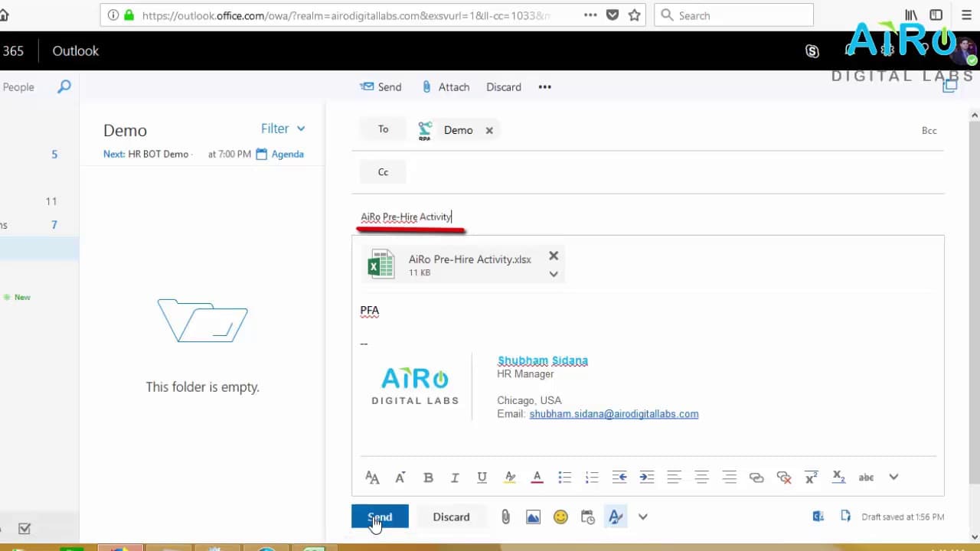Toggle bulleted list
This screenshot has width=980, height=551.
pos(565,478)
